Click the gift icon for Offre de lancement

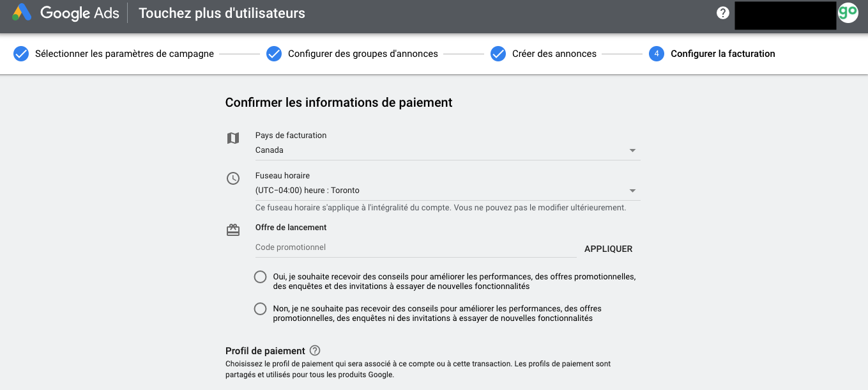tap(233, 230)
